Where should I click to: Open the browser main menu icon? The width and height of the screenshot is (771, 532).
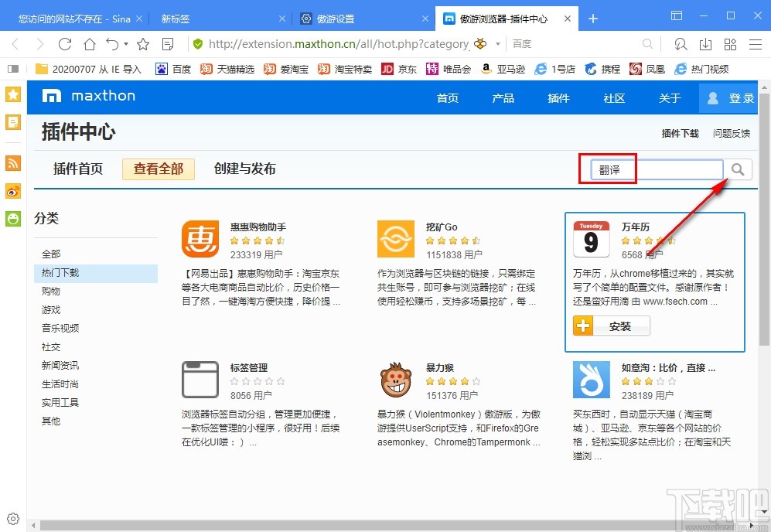pyautogui.click(x=756, y=44)
